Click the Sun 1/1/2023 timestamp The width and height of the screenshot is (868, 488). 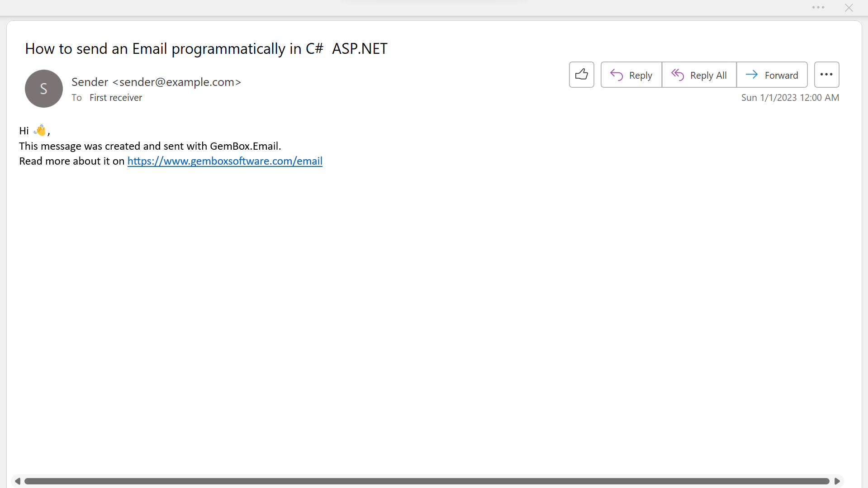tap(790, 98)
